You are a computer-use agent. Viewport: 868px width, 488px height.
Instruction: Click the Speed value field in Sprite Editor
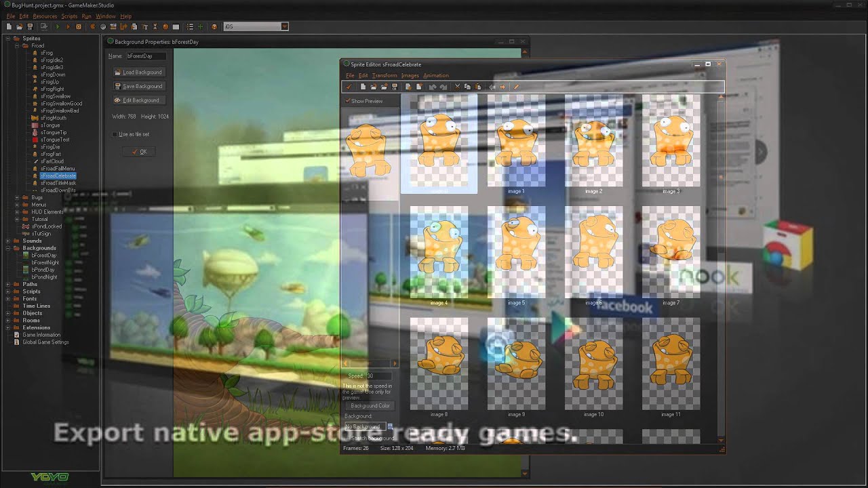click(x=378, y=375)
